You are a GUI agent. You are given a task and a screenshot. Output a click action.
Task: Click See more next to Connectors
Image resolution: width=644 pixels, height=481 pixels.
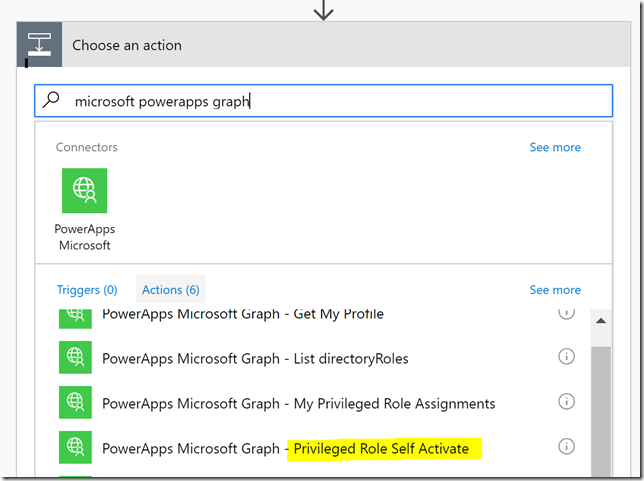(x=555, y=147)
